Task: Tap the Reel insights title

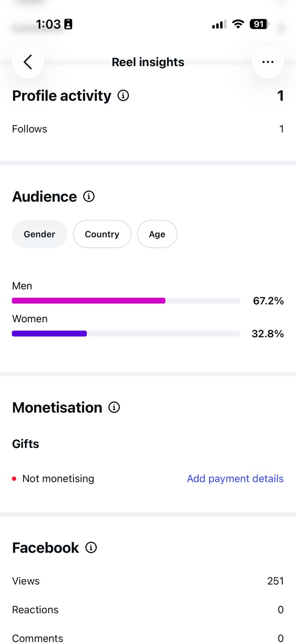Action: pos(148,62)
